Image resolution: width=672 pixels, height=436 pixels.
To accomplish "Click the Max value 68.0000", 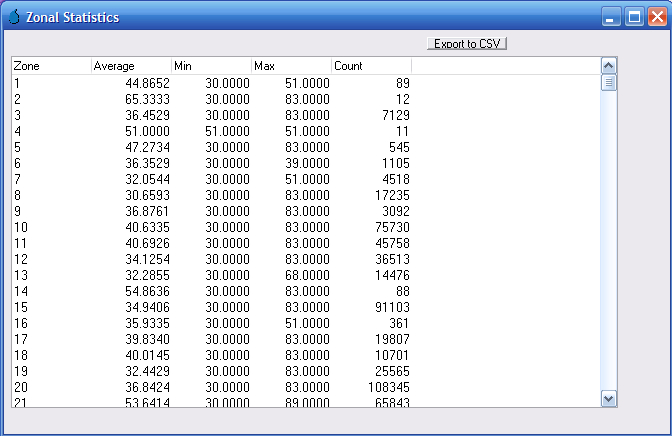I will (x=307, y=275).
